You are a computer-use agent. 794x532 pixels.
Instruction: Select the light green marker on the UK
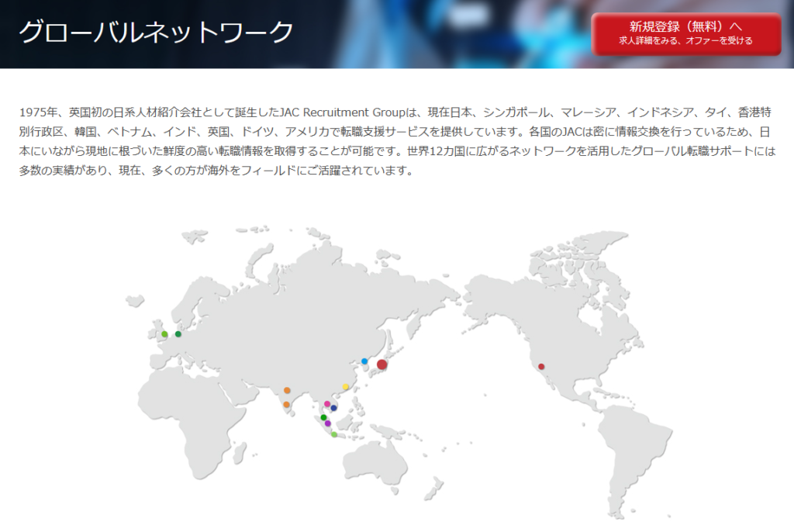coord(164,334)
